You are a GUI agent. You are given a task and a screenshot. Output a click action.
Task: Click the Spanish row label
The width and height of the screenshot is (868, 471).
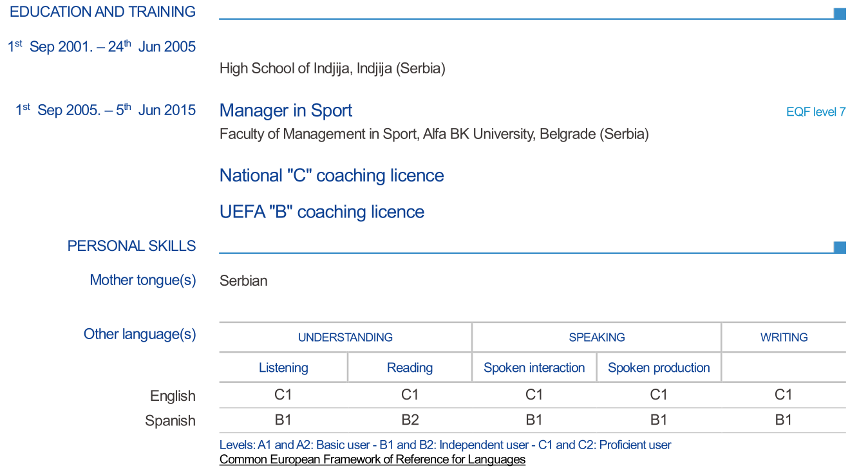pyautogui.click(x=170, y=421)
